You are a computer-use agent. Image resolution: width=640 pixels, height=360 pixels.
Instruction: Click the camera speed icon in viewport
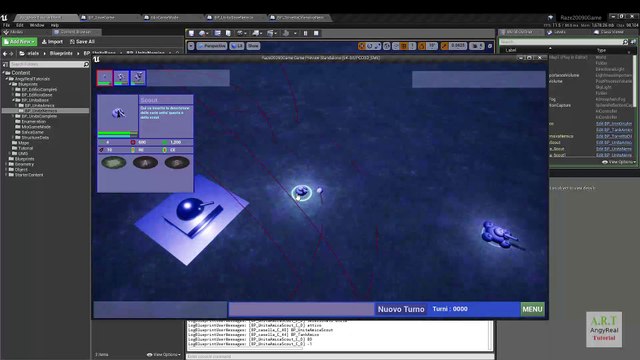click(x=476, y=46)
